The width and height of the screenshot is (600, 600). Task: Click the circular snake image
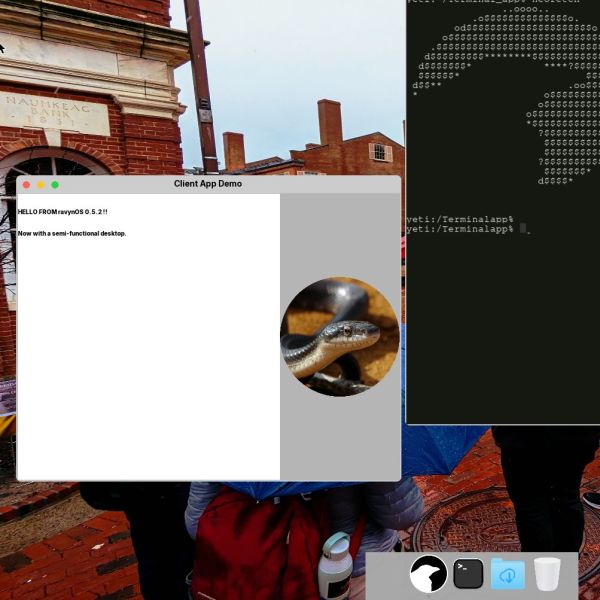[x=339, y=336]
